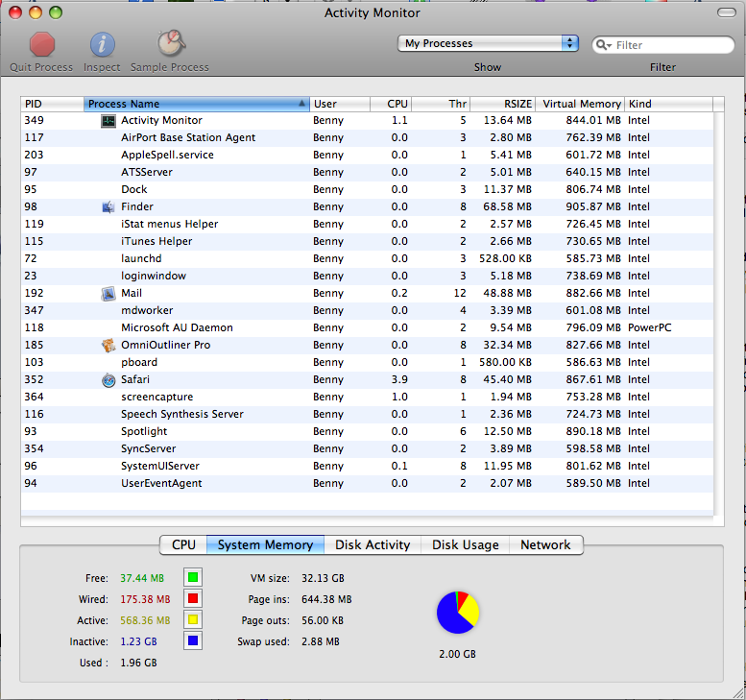Click the Page ins 644.38 MB value
The height and width of the screenshot is (700, 746).
coord(326,599)
